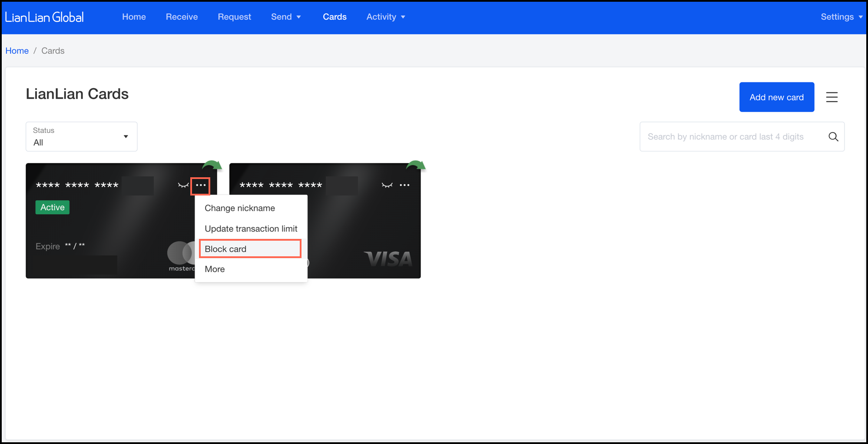868x444 pixels.
Task: Click Add new card button
Action: (x=776, y=97)
